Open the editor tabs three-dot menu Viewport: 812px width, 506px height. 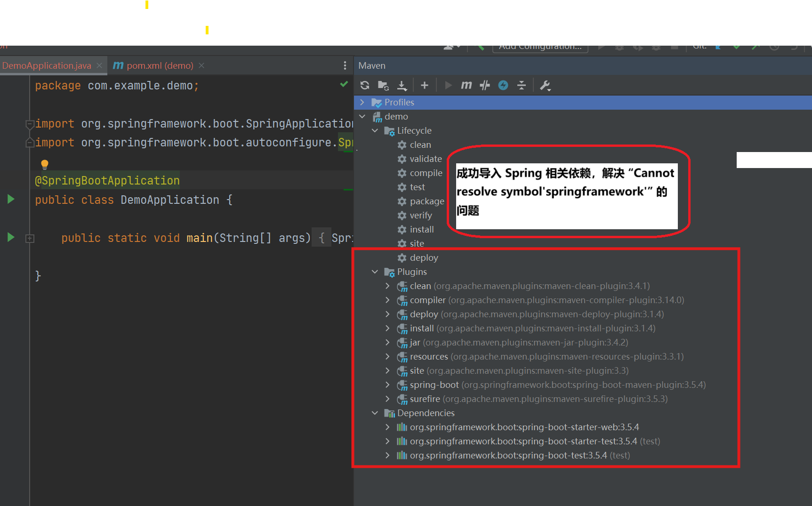345,65
